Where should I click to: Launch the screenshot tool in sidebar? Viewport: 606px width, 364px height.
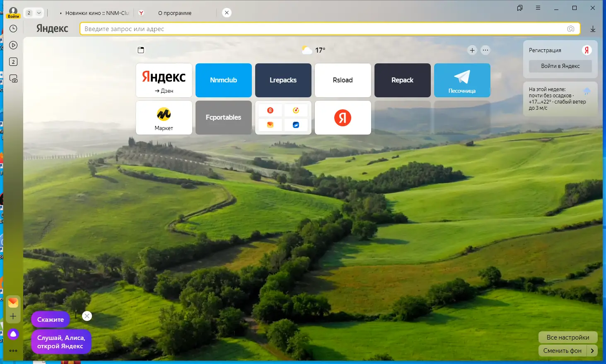click(13, 79)
